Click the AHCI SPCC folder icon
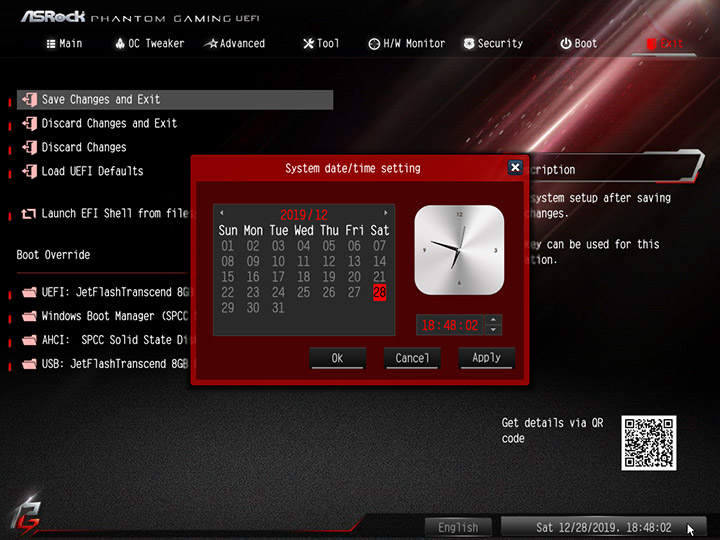 [29, 340]
